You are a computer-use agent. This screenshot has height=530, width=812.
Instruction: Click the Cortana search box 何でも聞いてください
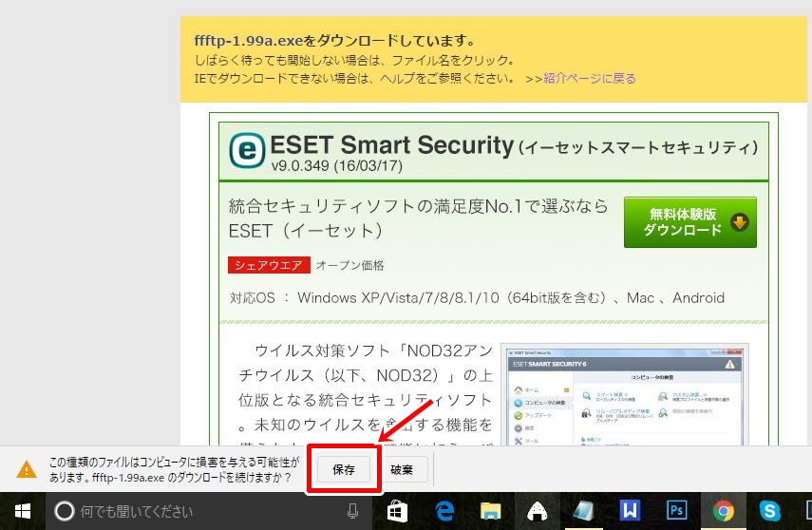(208, 511)
